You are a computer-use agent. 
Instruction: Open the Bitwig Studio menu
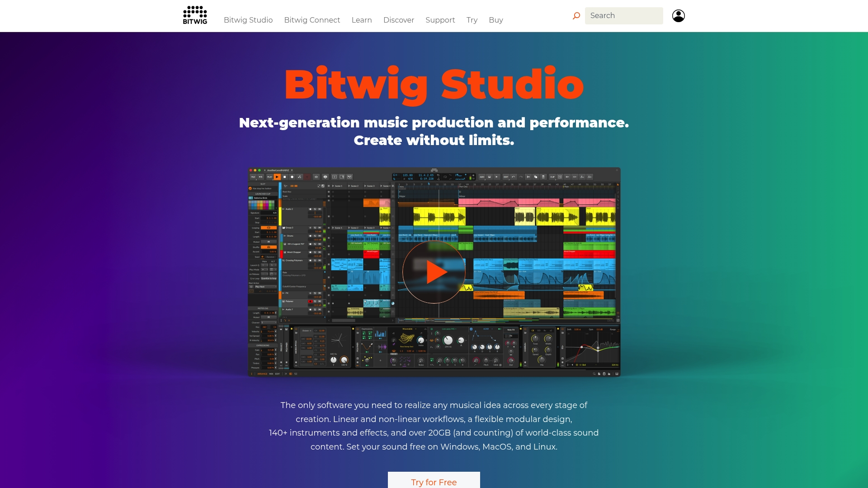[x=248, y=20]
